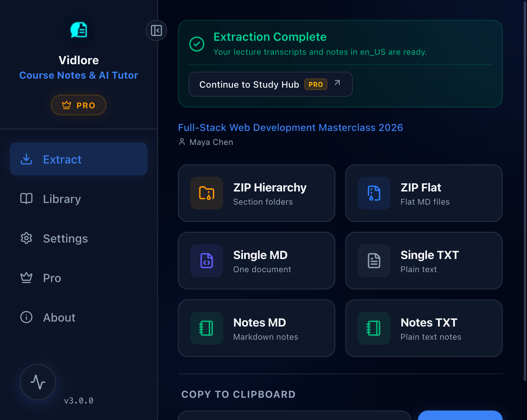The width and height of the screenshot is (527, 420).
Task: Export Notes TXT plain text notes
Action: tap(424, 328)
